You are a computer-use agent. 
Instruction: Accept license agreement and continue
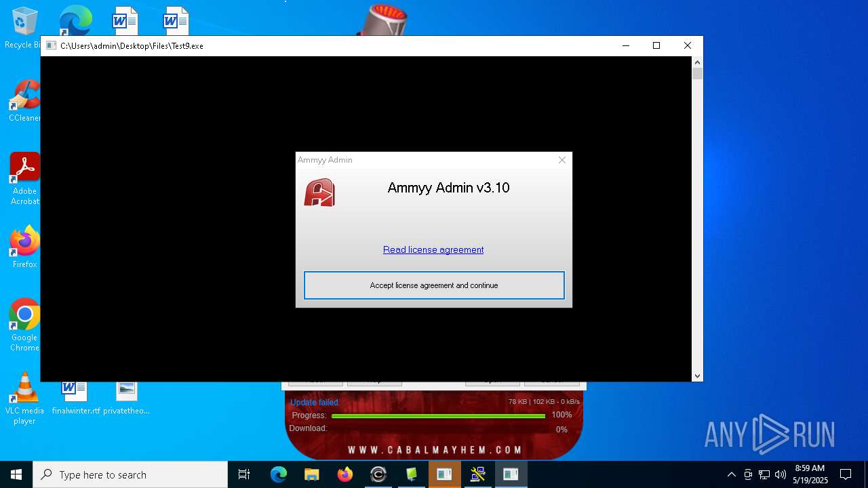click(x=434, y=285)
